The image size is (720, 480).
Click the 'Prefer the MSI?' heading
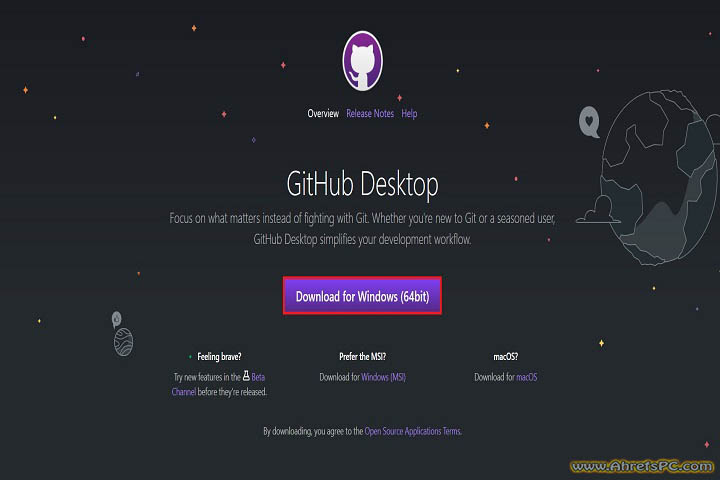[x=362, y=356]
